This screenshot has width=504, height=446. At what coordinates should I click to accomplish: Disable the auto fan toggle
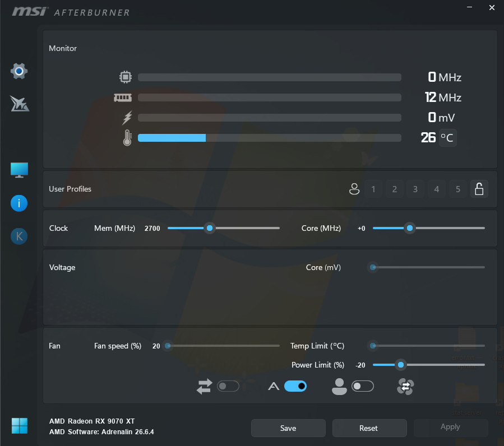tap(295, 386)
